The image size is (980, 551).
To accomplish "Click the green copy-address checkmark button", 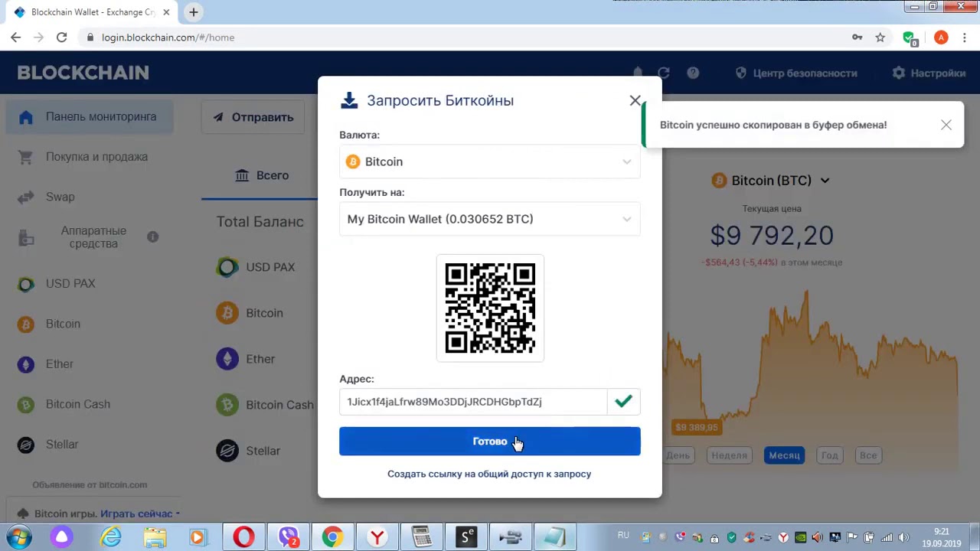I will (x=624, y=401).
